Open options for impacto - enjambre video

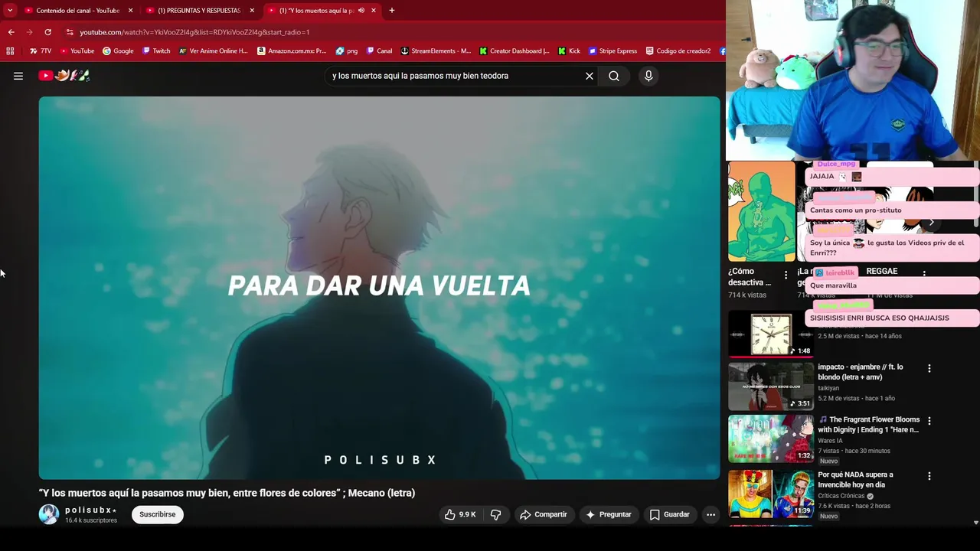[929, 368]
